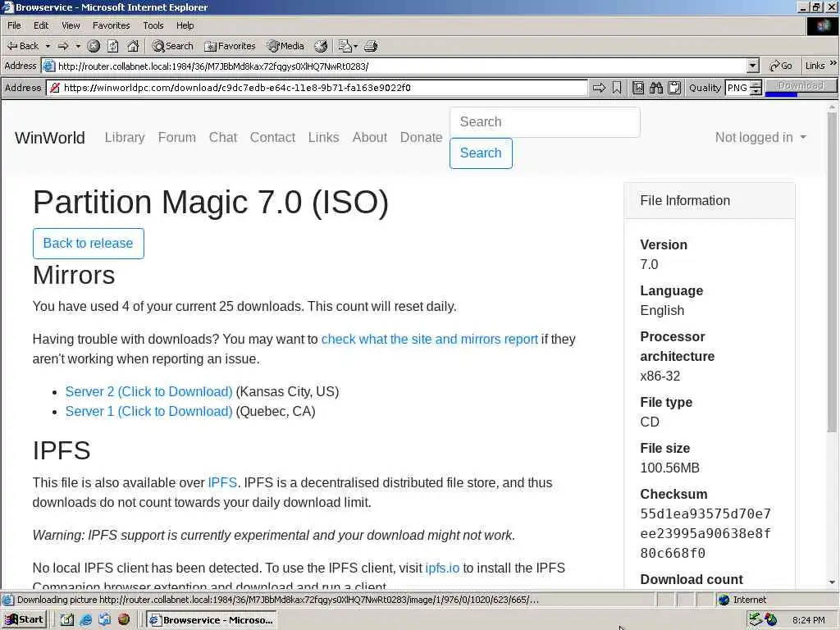This screenshot has width=840, height=630.
Task: Open the File menu
Action: tap(14, 25)
